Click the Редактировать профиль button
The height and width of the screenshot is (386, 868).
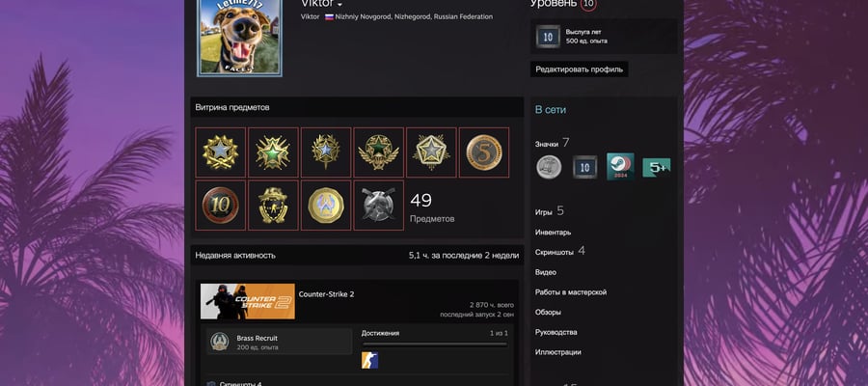point(579,69)
